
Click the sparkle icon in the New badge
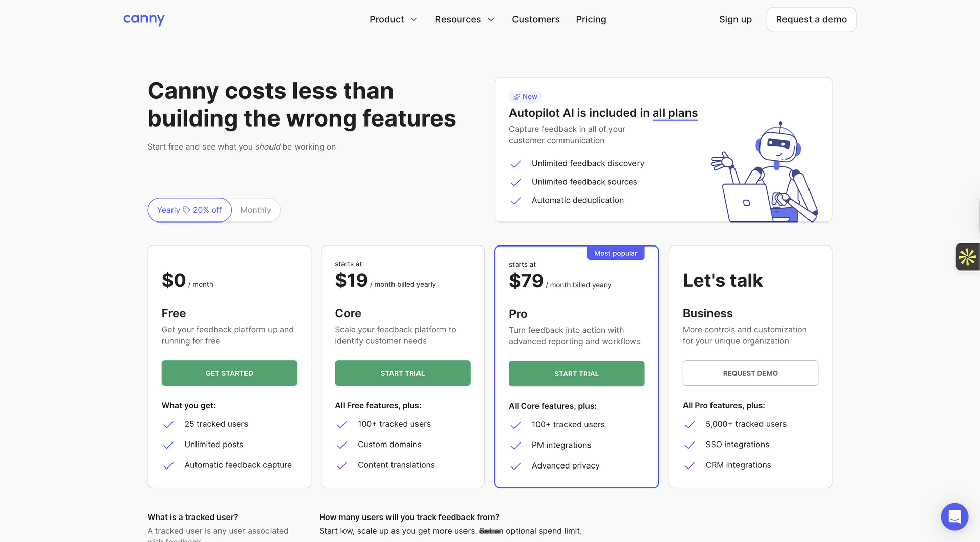517,96
